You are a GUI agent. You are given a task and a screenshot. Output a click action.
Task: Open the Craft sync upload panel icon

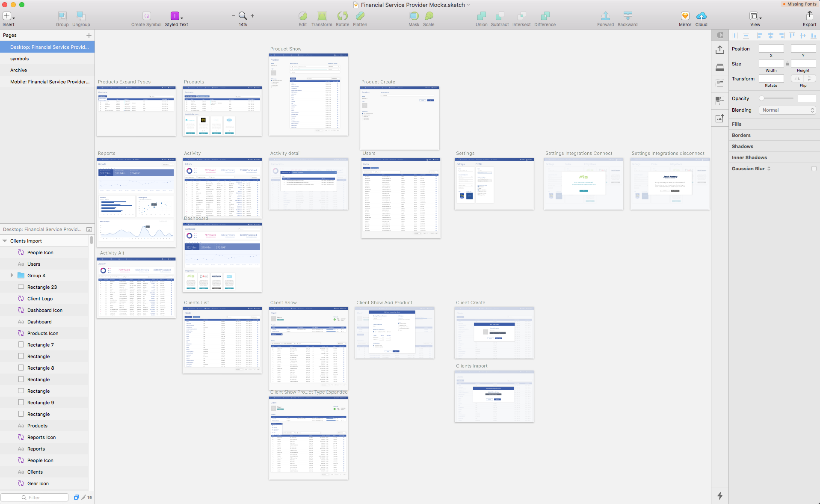tap(720, 50)
